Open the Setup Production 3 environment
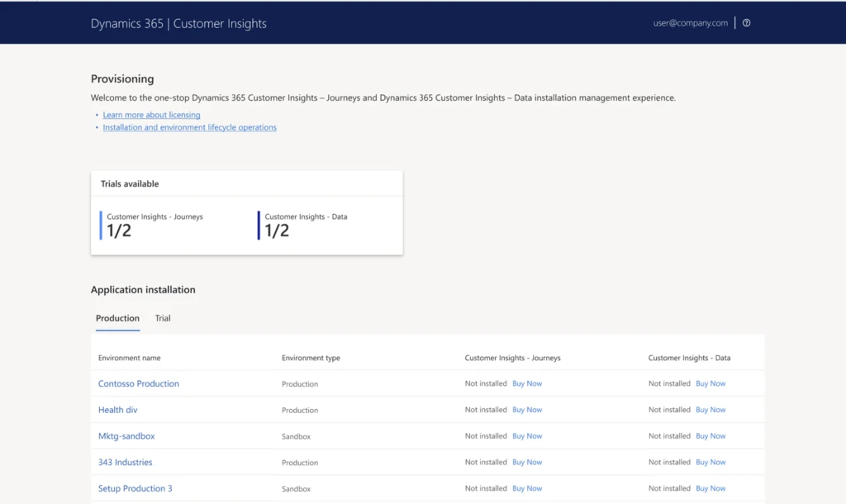This screenshot has width=846, height=504. [135, 488]
